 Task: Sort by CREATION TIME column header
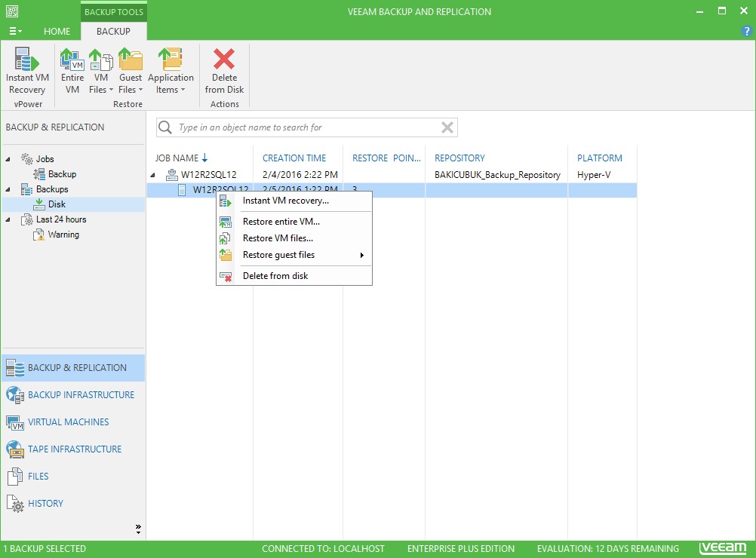294,158
